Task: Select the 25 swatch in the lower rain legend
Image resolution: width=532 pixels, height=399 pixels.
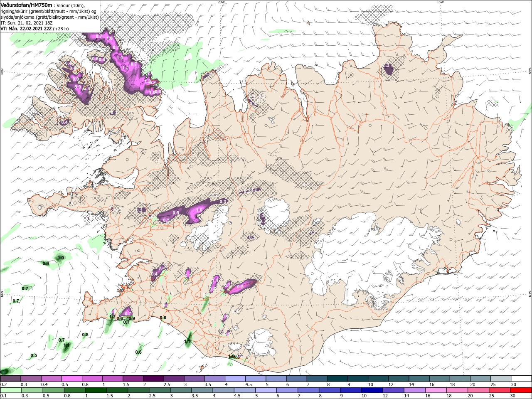Action: [x=500, y=390]
